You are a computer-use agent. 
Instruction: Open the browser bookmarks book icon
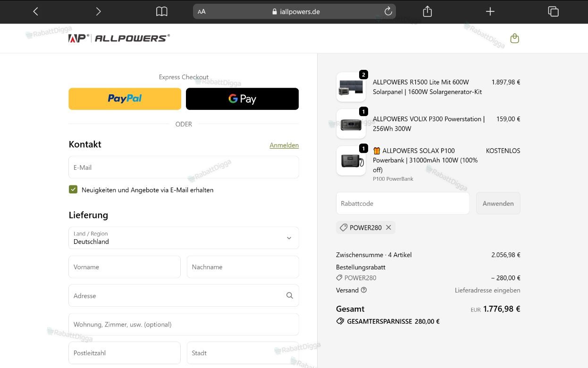[161, 11]
